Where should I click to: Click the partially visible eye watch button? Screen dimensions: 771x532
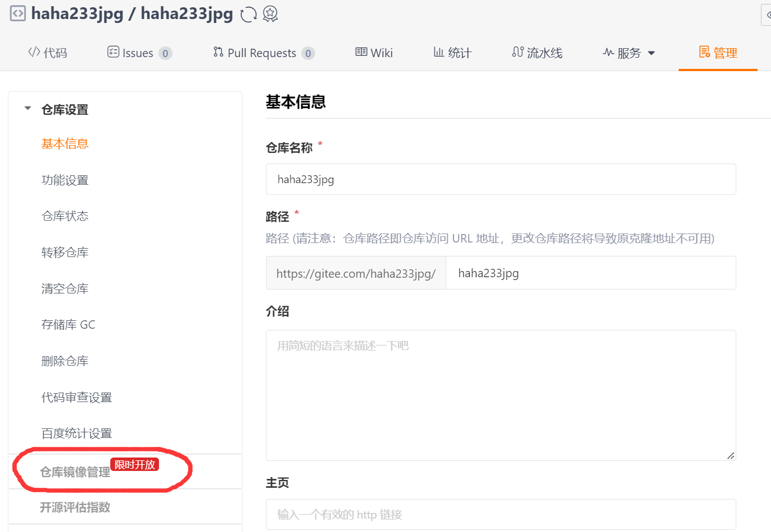tap(766, 15)
